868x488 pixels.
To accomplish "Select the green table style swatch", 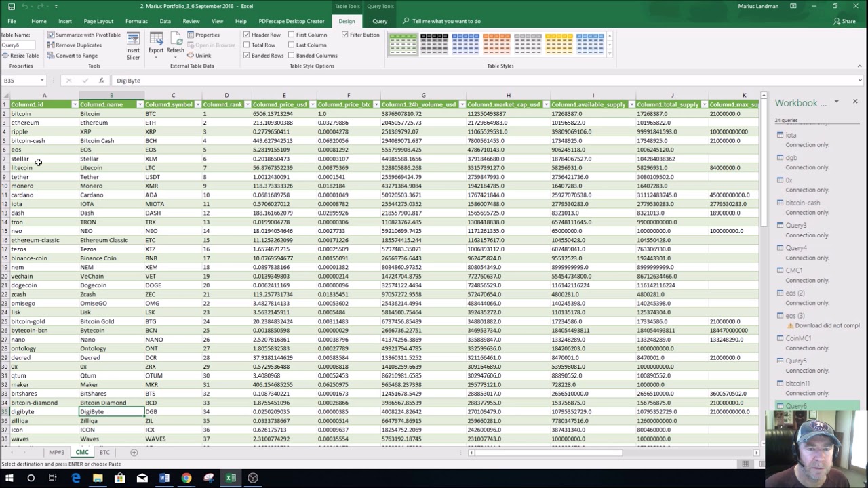I will point(403,44).
